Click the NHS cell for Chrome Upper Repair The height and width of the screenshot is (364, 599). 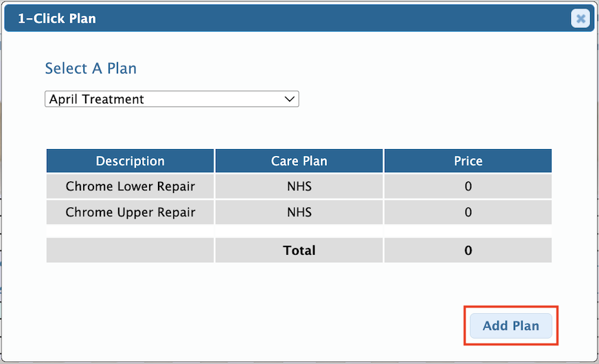click(x=299, y=212)
